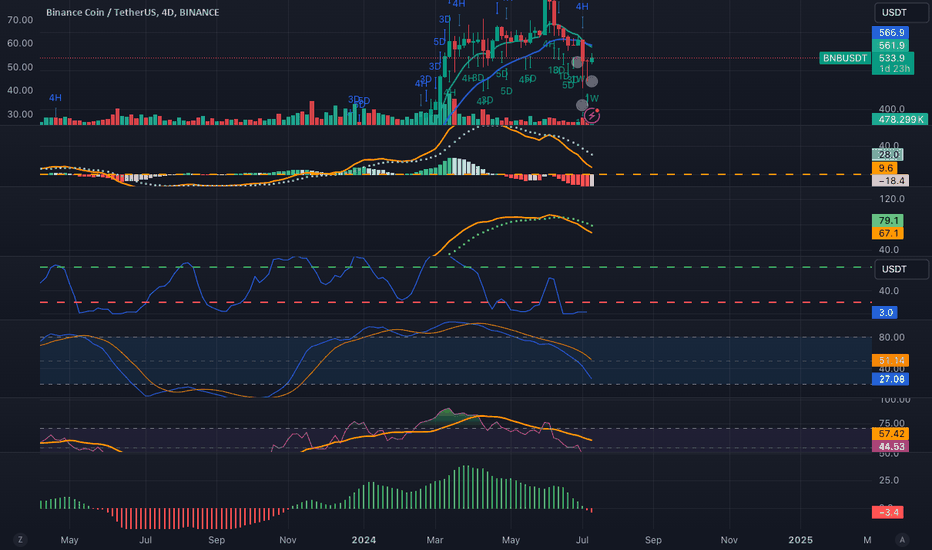
Task: Click the 75.00 scale tick label
Action: (x=892, y=424)
